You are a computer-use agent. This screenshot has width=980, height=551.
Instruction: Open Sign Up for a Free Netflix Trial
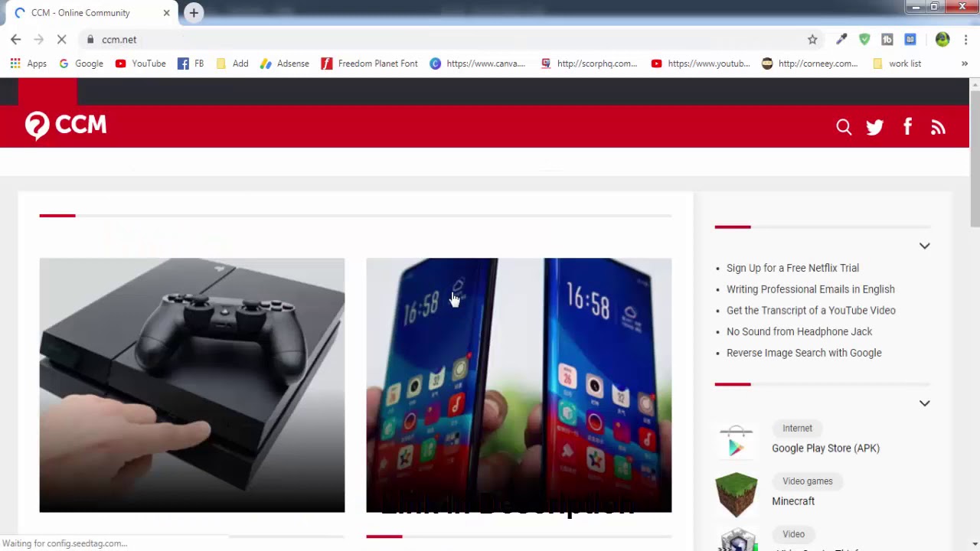(x=792, y=268)
